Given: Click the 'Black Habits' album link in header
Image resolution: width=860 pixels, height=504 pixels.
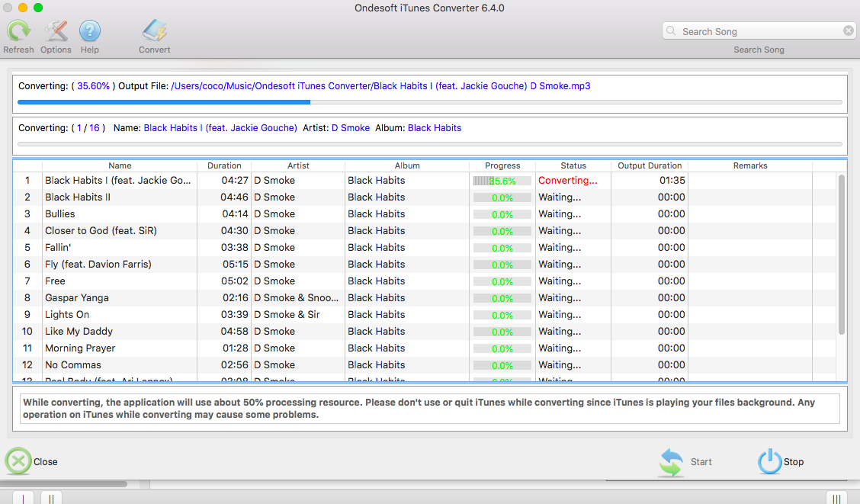Looking at the screenshot, I should coord(435,128).
